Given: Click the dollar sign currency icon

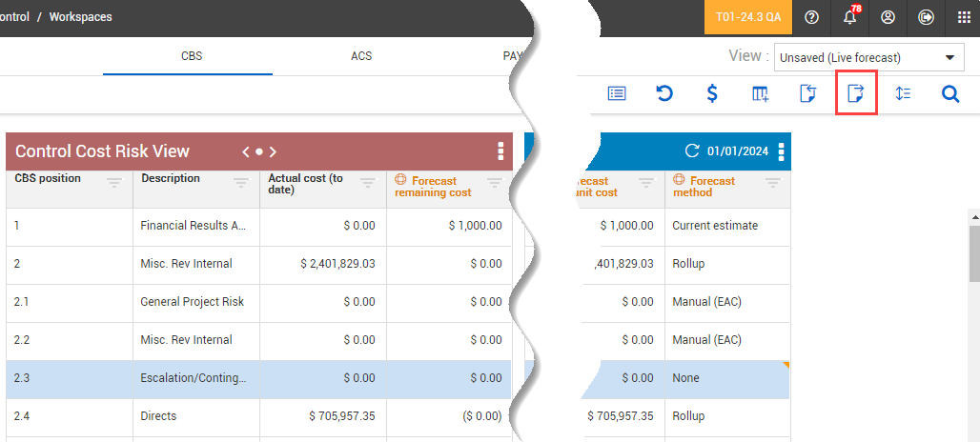Looking at the screenshot, I should click(x=712, y=93).
